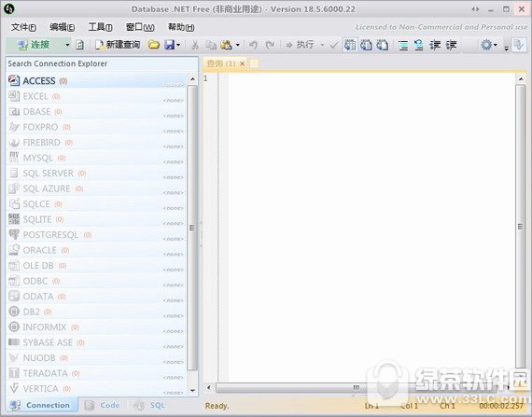Open the dropdown arrow beside 连接
The image size is (532, 417).
tap(67, 45)
